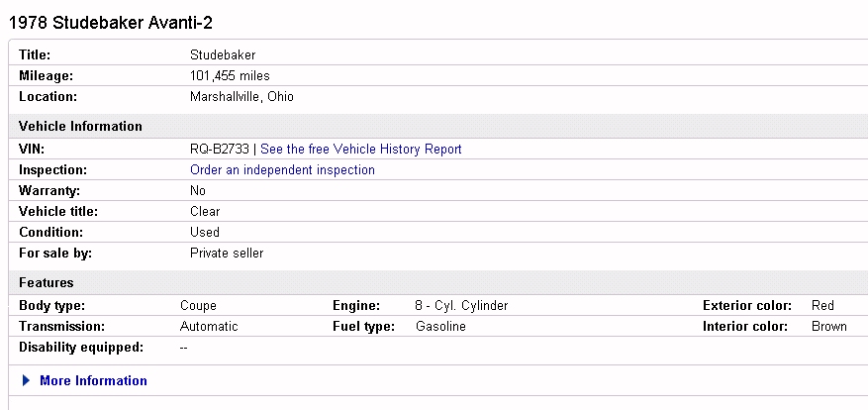Click the Automatic transmission value
This screenshot has height=410, width=868.
(209, 327)
